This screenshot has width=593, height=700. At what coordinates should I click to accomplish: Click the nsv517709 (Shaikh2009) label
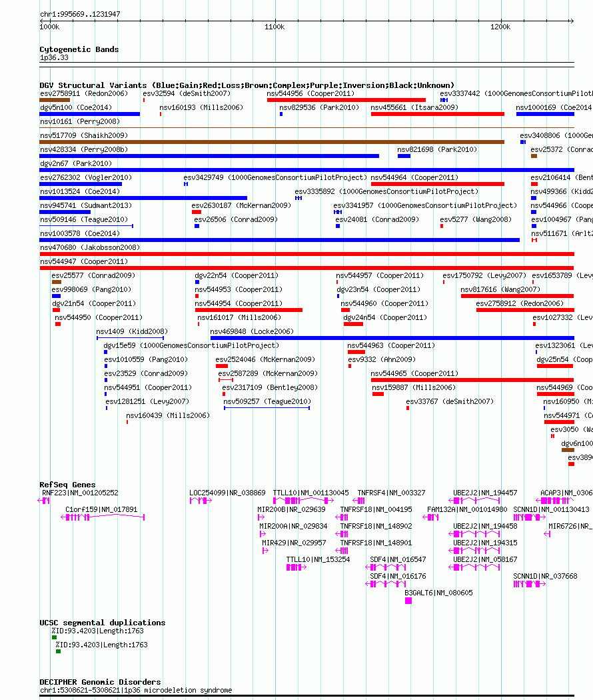[84, 135]
